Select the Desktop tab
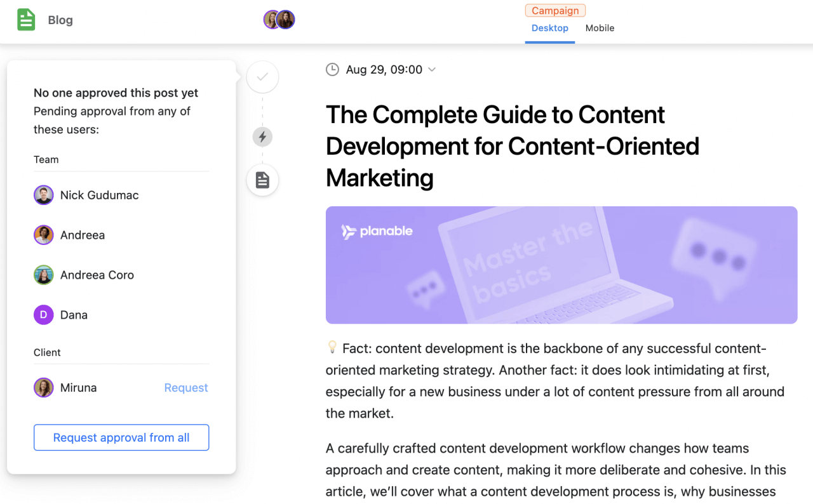This screenshot has width=813, height=504. point(549,28)
